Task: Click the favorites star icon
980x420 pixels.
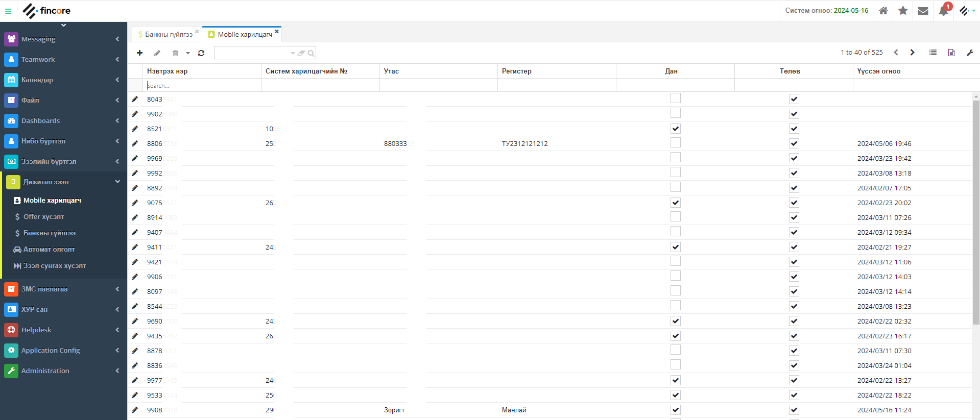Action: click(903, 11)
